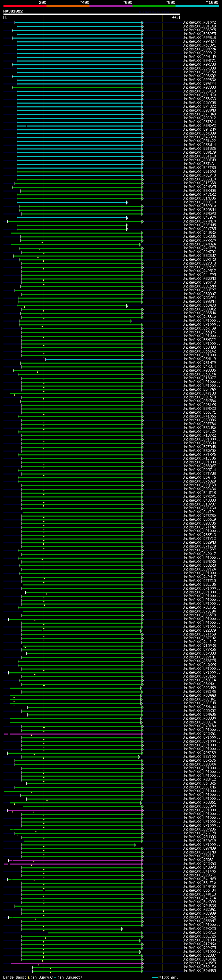The image size is (222, 980).
Task: Open the UniRef100_Q9C912 hit label
Action: tap(199, 118)
